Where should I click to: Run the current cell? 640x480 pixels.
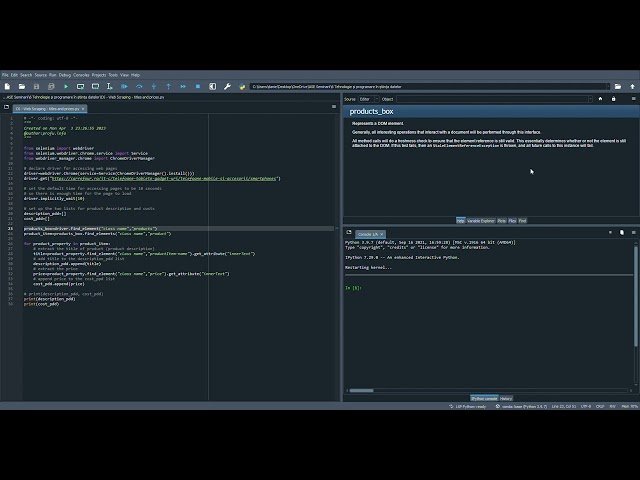(x=80, y=87)
